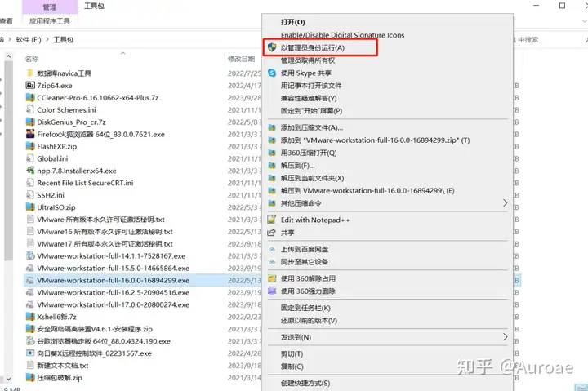Click 软件 (F:) breadcrumb in address bar
This screenshot has height=391, width=588.
pos(28,39)
